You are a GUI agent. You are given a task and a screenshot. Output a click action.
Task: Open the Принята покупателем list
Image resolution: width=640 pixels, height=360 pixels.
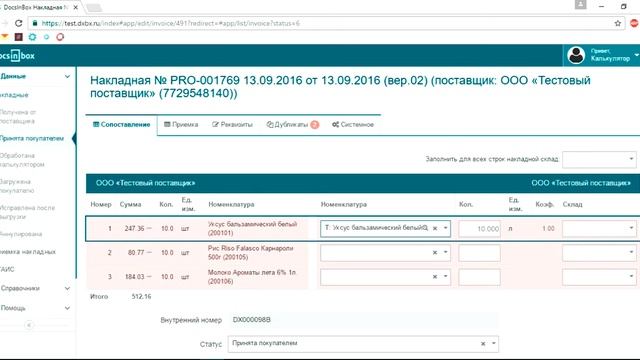point(32,138)
